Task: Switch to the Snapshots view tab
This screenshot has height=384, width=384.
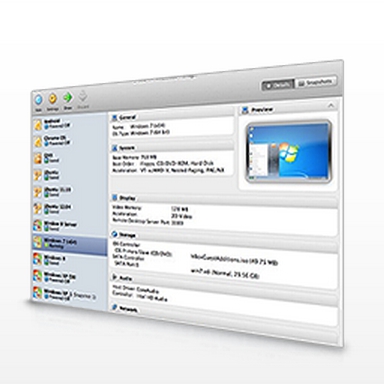Action: pyautogui.click(x=316, y=82)
